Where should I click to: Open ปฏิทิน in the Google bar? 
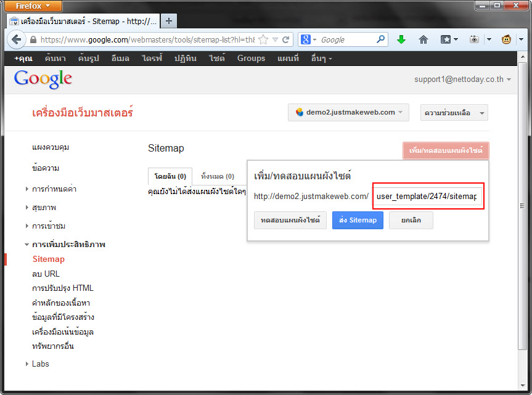pyautogui.click(x=186, y=59)
